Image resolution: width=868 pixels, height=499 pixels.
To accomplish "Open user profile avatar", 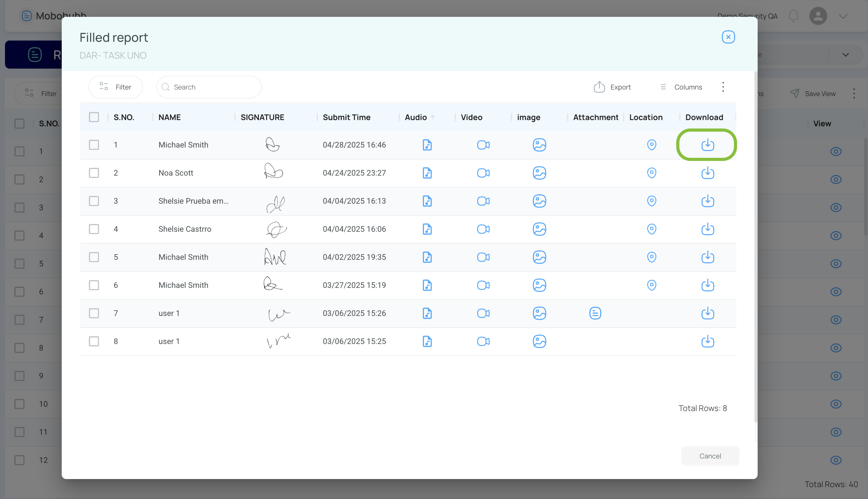I will tap(818, 16).
